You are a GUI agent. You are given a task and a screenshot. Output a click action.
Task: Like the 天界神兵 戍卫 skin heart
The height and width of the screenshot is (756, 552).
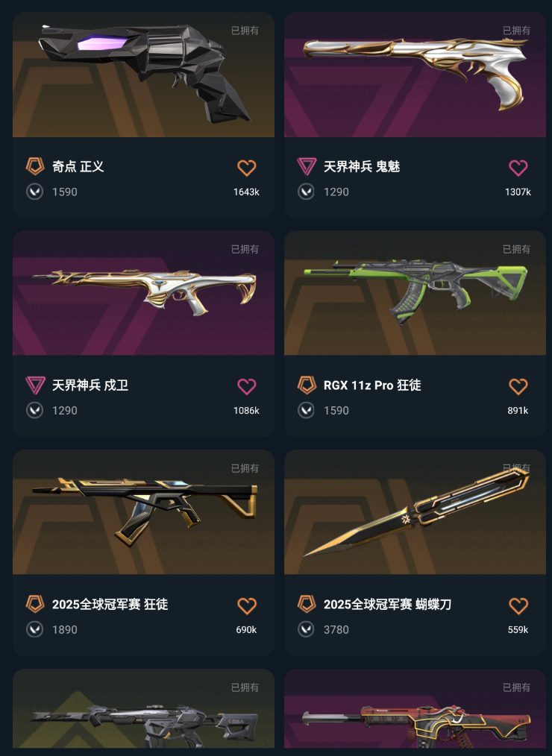(x=247, y=386)
